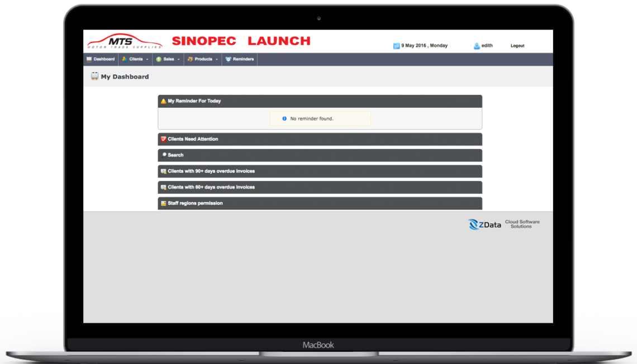Click the ZData Cloud Software Solutions logo
Viewport: 637px width, 364px height.
pyautogui.click(x=503, y=224)
